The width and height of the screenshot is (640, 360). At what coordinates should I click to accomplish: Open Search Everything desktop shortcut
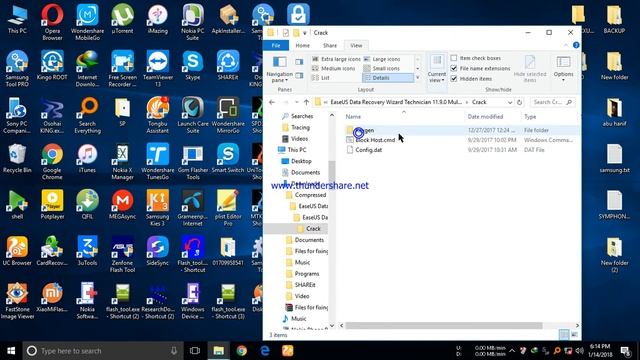87,115
